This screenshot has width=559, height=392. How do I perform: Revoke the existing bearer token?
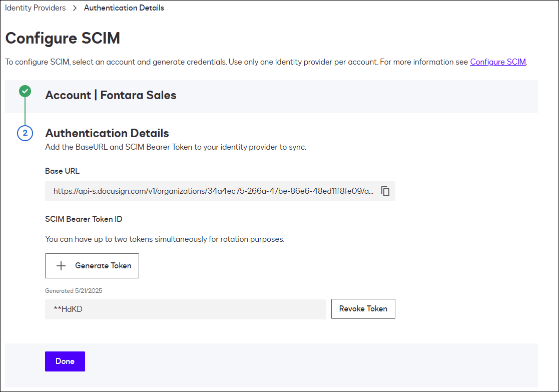363,309
